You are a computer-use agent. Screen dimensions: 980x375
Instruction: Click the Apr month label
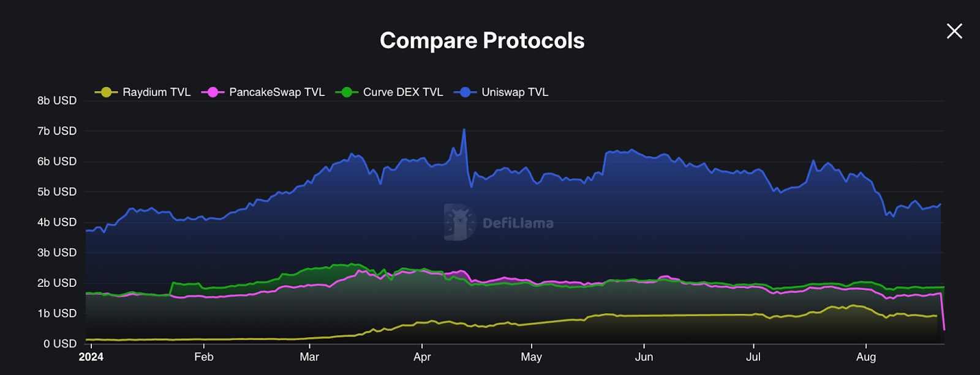423,357
